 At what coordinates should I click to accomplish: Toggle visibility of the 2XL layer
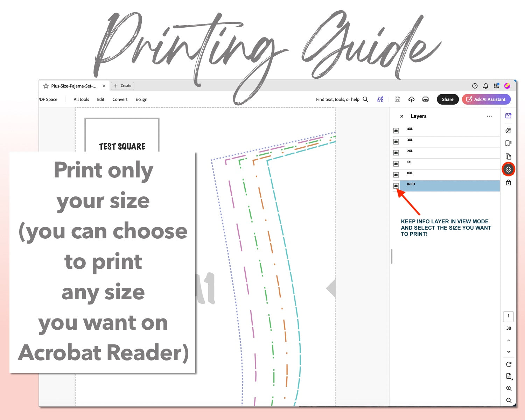coord(396,153)
